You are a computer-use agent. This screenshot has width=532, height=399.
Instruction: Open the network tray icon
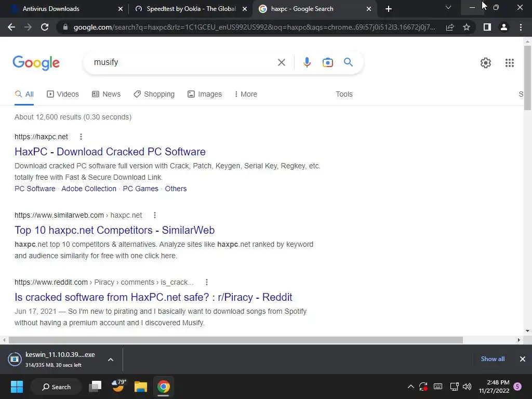click(x=454, y=387)
